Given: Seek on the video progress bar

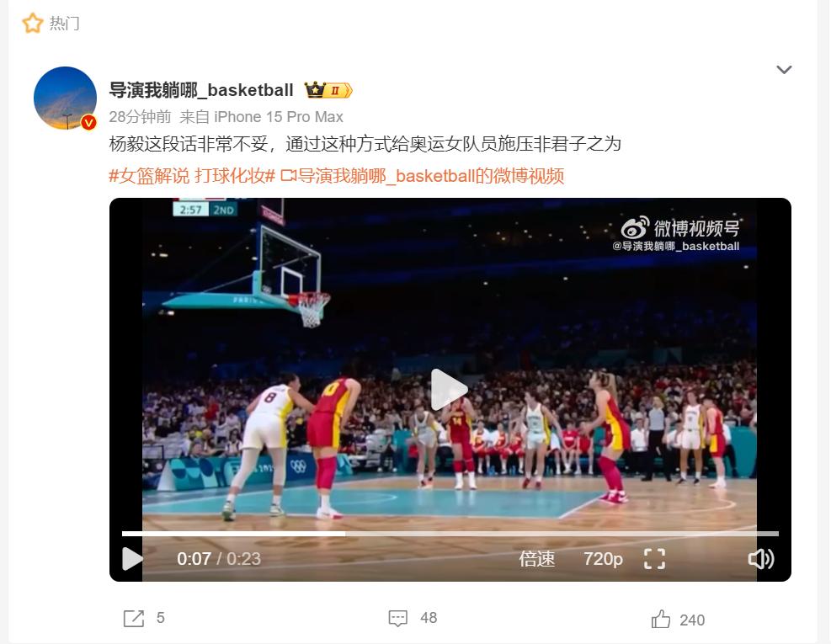Looking at the screenshot, I should (450, 534).
